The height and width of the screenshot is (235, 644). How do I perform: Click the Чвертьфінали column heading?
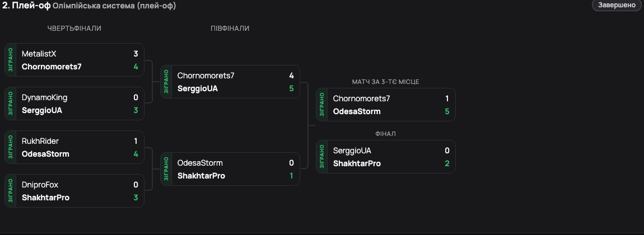point(74,29)
